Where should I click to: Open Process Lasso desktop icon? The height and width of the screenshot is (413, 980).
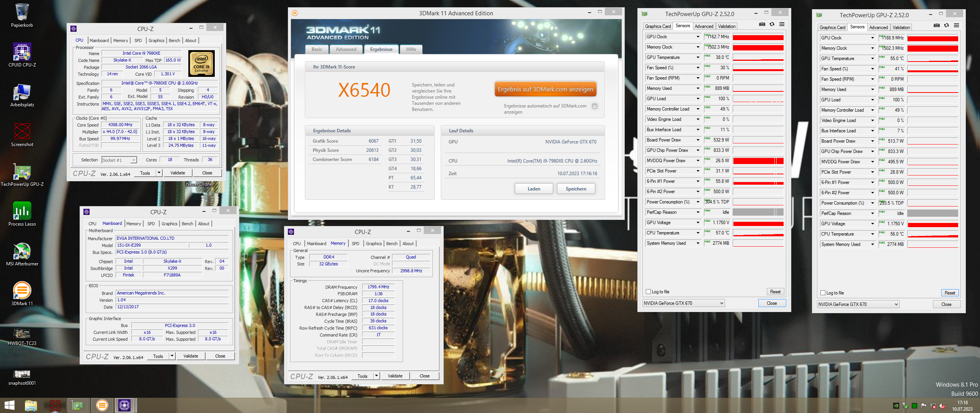click(x=22, y=214)
